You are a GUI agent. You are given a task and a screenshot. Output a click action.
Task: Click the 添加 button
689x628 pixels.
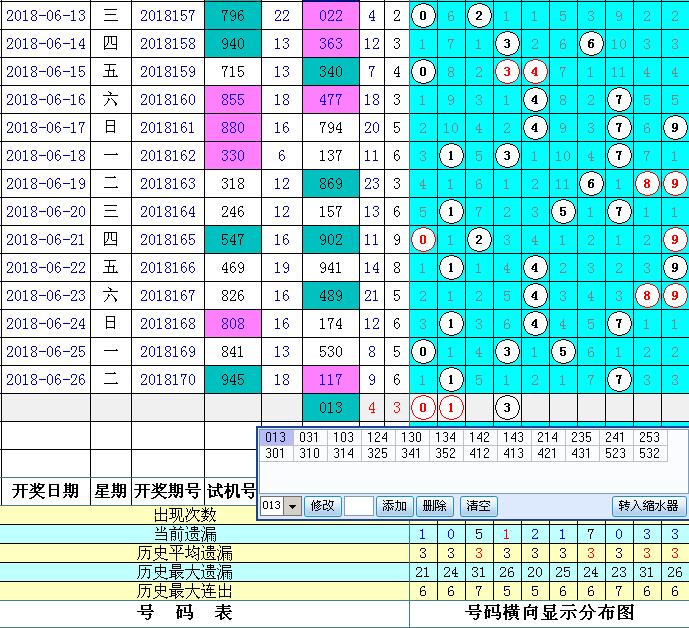point(394,506)
